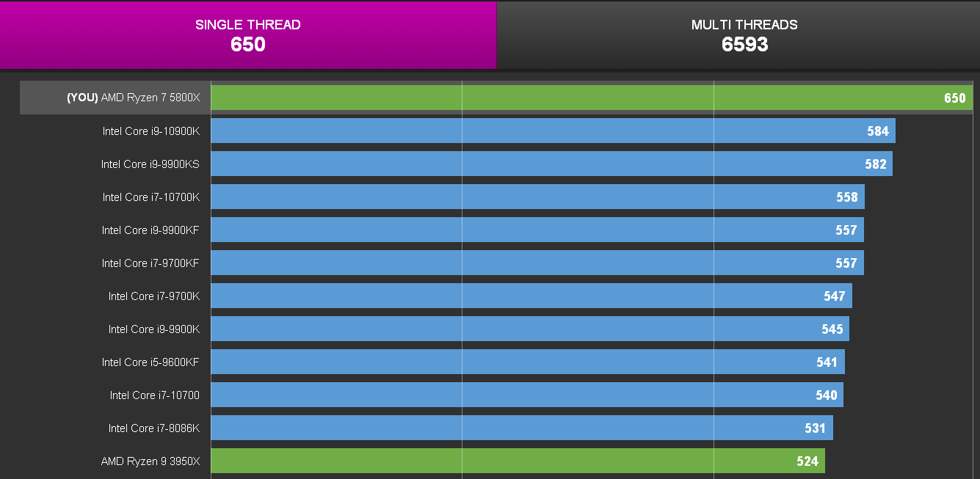
Task: Click the blue bar showing 584
Action: [x=553, y=131]
